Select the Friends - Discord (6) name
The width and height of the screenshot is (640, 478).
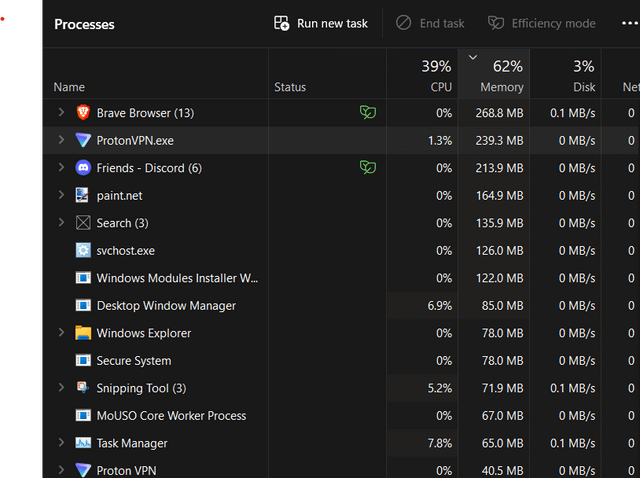click(149, 168)
